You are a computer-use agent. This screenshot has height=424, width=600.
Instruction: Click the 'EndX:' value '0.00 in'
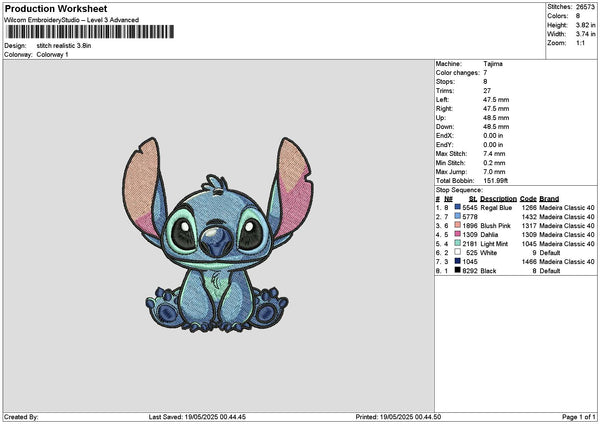tap(493, 135)
